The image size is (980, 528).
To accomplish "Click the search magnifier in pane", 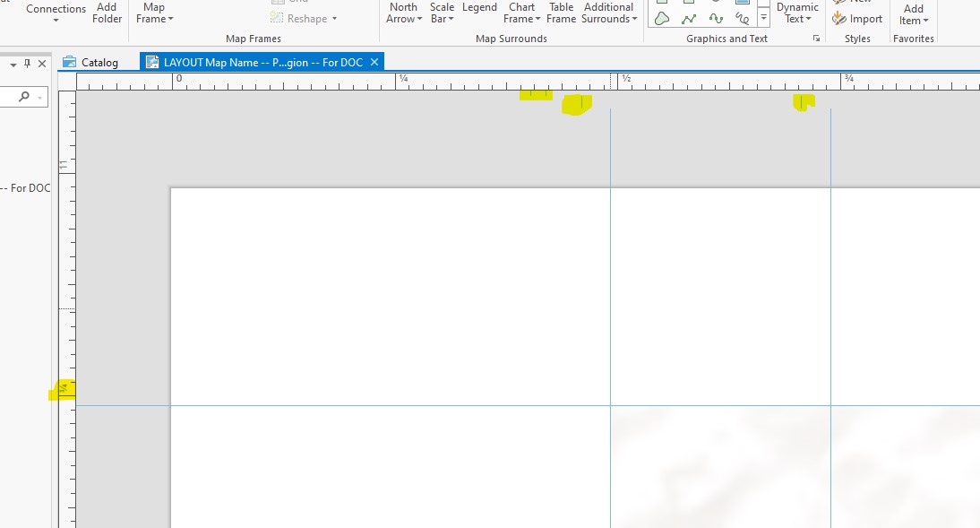I will pos(24,96).
